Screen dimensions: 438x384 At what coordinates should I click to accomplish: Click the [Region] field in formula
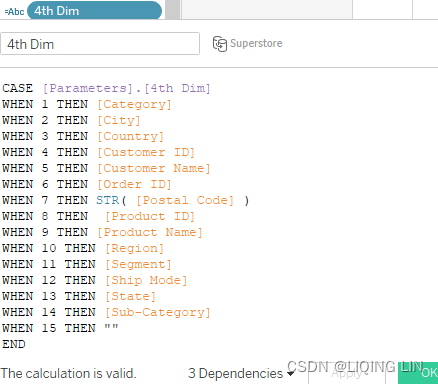134,248
